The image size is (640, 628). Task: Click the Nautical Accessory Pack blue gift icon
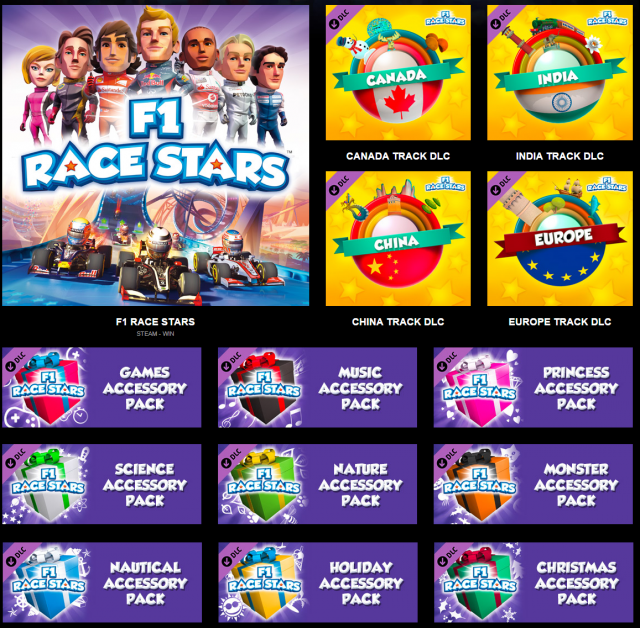point(48,583)
